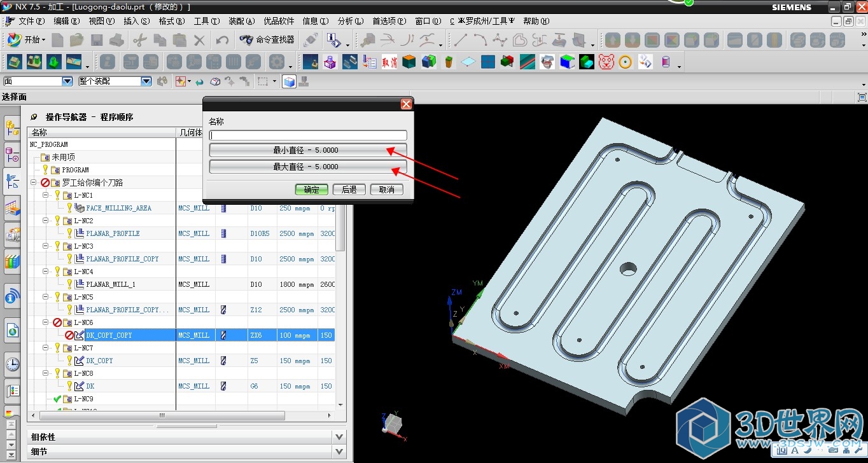Image resolution: width=868 pixels, height=463 pixels.
Task: Open the 帮助 menu
Action: [536, 21]
